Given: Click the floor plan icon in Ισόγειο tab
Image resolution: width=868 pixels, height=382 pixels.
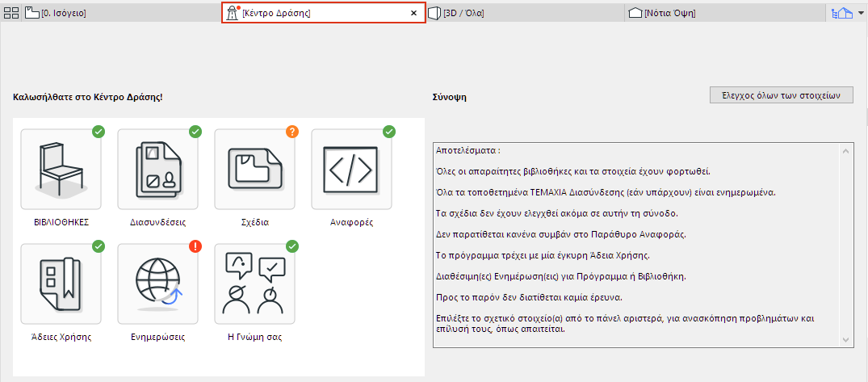Looking at the screenshot, I should [32, 13].
